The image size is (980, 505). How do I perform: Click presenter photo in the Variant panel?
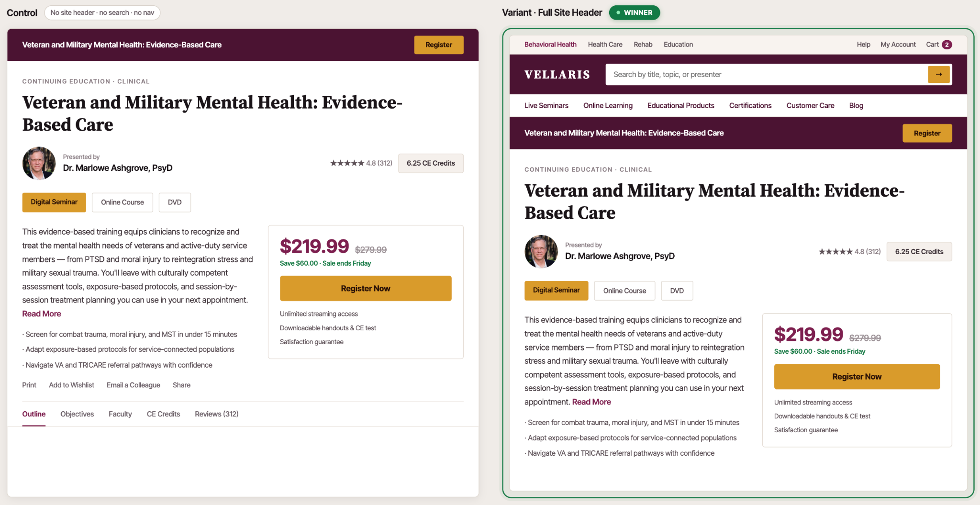[541, 251]
